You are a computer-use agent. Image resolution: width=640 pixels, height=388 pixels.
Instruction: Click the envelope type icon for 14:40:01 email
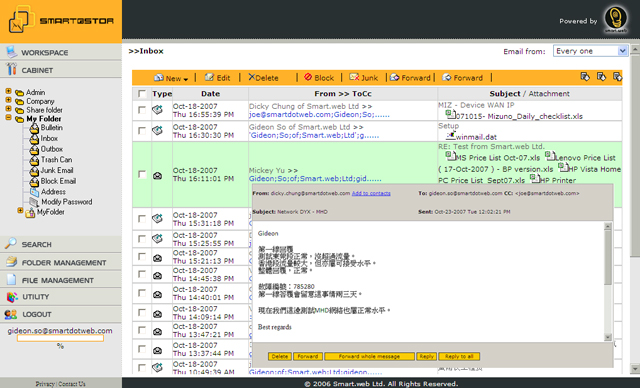[x=157, y=294]
